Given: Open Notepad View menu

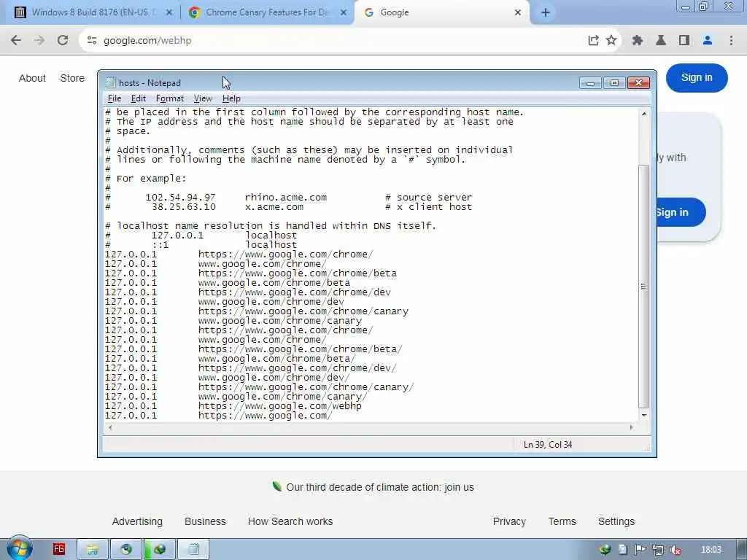Looking at the screenshot, I should pos(203,98).
